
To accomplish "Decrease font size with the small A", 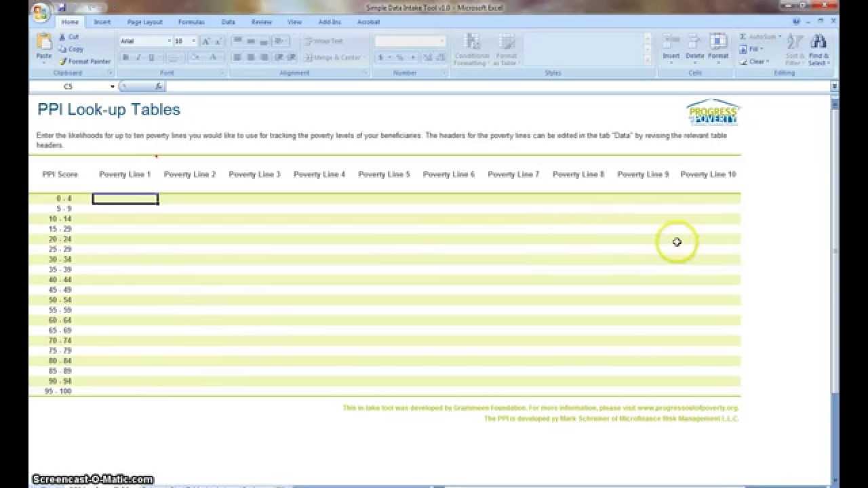I will tap(218, 41).
